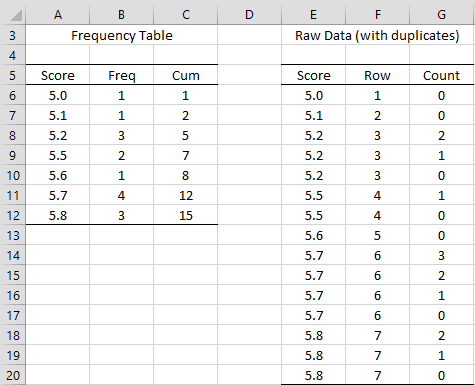Select cumulative value 7 in column C
The height and width of the screenshot is (385, 475).
coord(186,155)
